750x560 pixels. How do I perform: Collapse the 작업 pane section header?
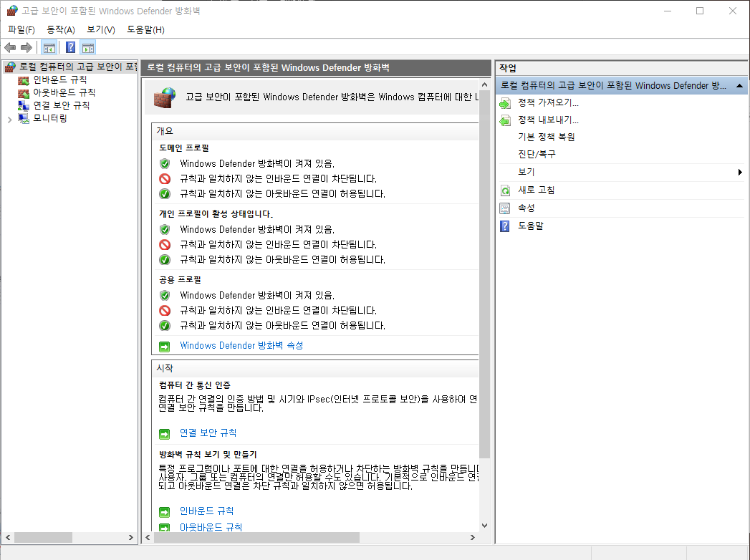(x=740, y=85)
